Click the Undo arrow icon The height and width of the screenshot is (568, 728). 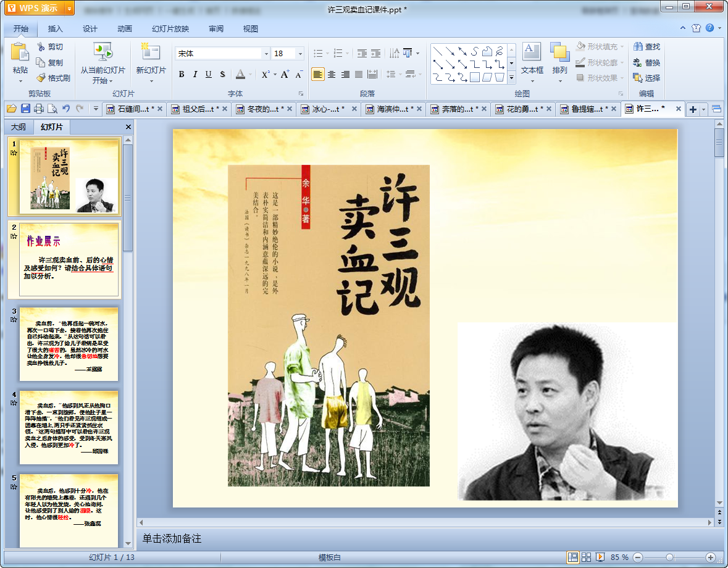click(x=66, y=109)
